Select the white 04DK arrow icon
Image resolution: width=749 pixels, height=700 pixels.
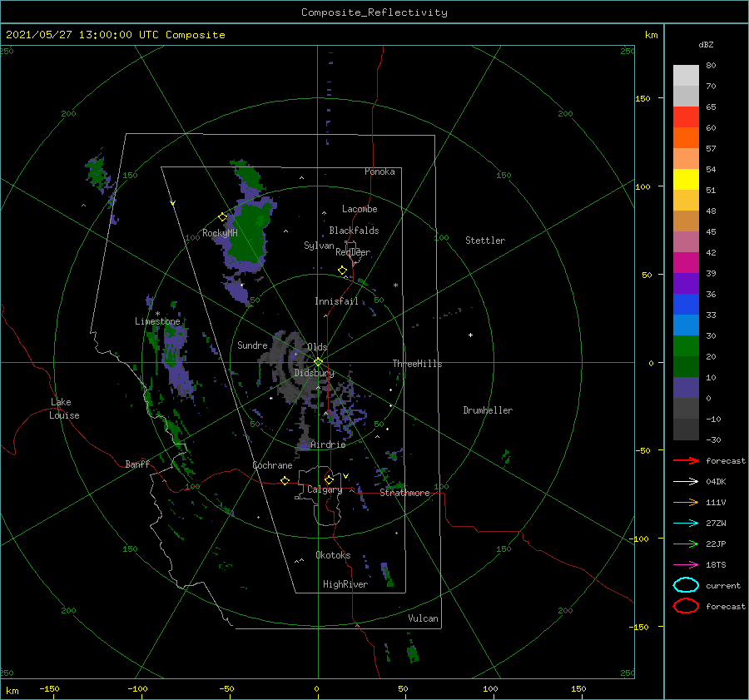[686, 481]
